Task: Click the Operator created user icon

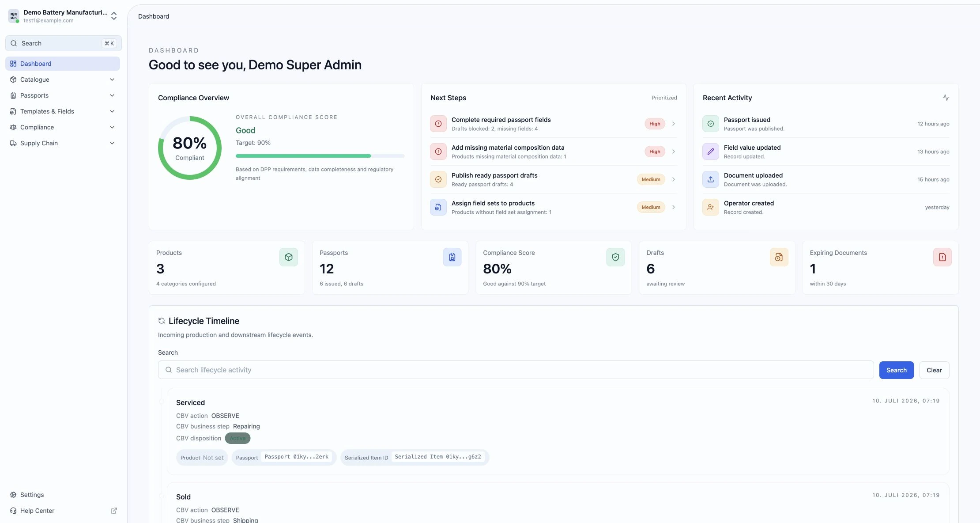Action: [711, 207]
